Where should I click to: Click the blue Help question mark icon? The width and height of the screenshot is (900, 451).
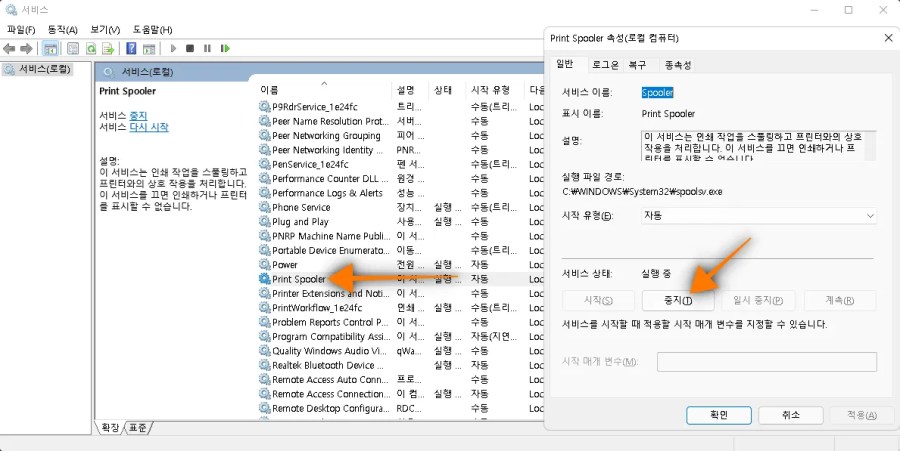[x=131, y=49]
